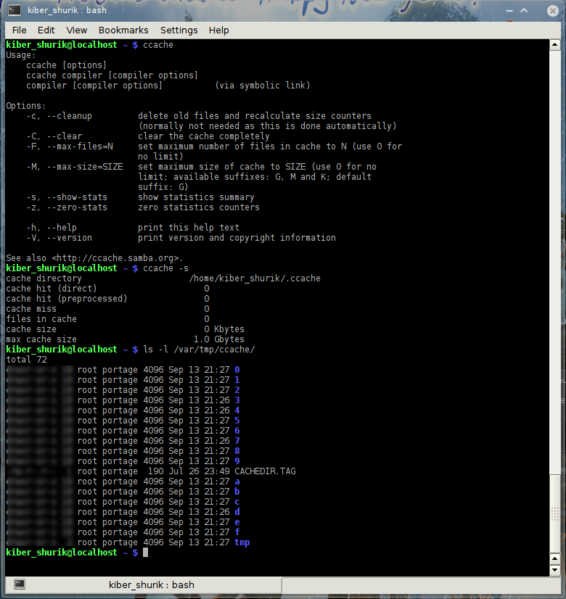Click at the command prompt cursor
Screen dimensions: 566x599
coord(145,552)
